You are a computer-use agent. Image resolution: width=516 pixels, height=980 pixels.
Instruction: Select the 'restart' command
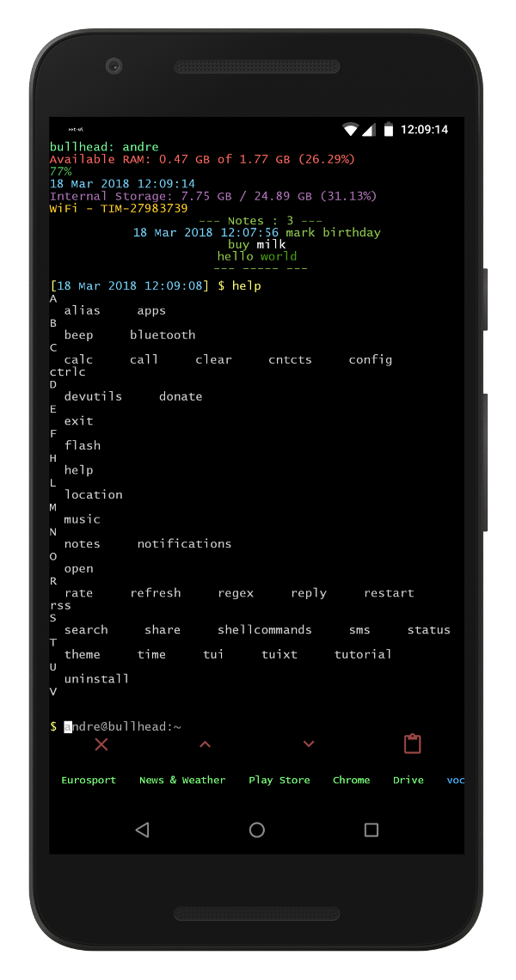(389, 593)
